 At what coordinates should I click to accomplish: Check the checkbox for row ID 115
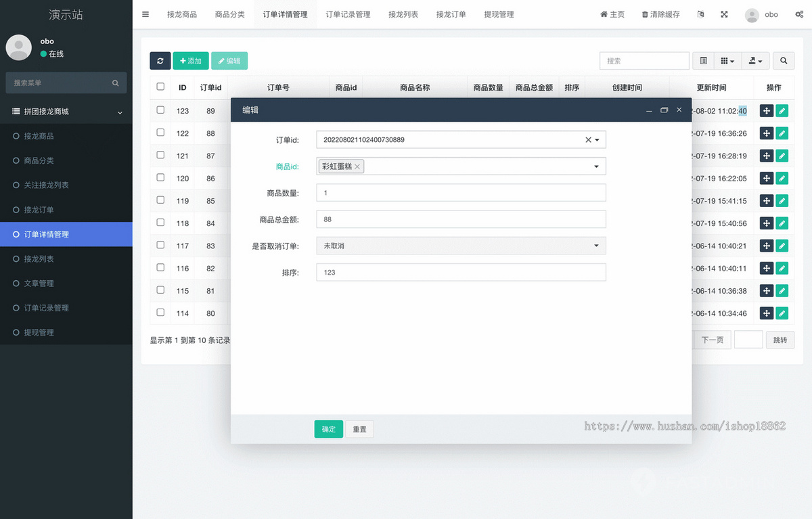160,290
